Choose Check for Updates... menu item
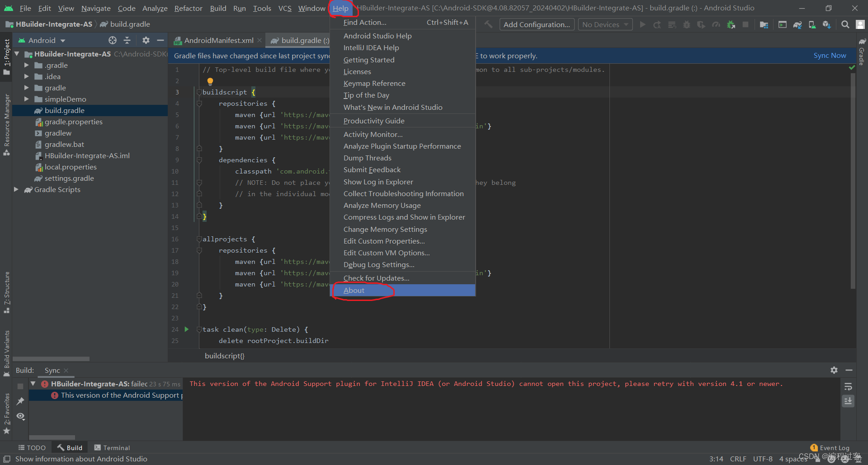868x465 pixels. [402, 278]
